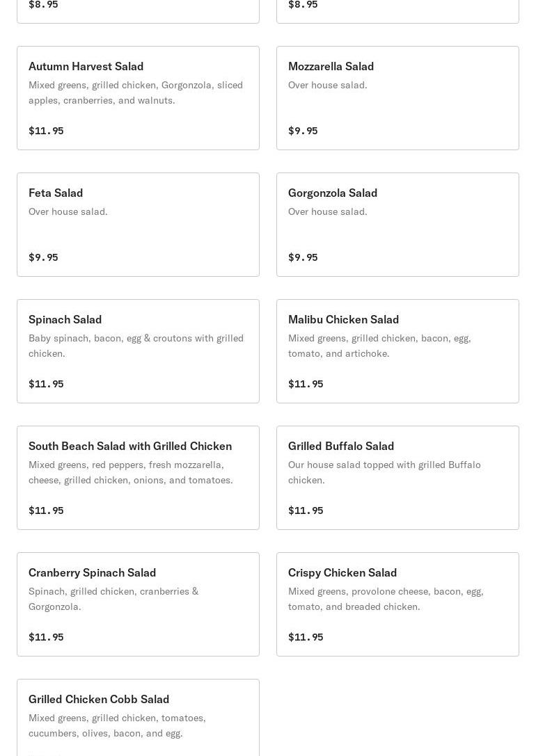
Task: Click the partially visible top-right $8.95 card
Action: (397, 12)
